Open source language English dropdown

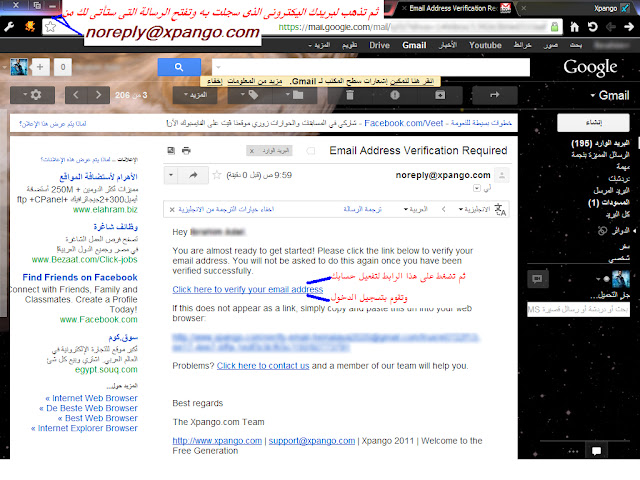pos(474,209)
